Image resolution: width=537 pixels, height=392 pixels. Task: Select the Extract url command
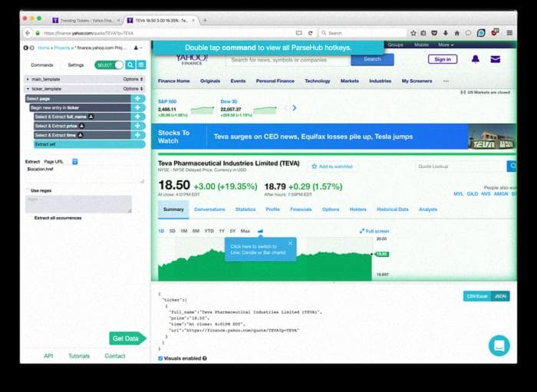(90, 144)
